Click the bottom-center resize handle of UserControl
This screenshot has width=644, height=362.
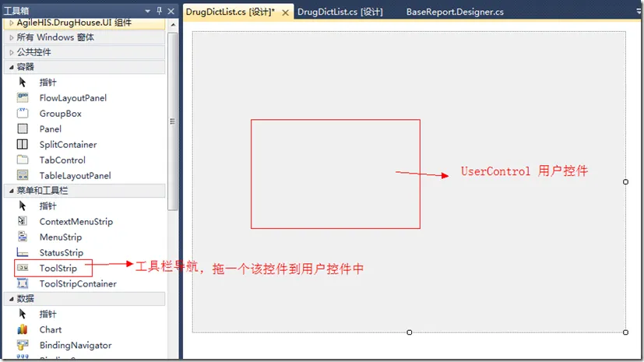point(410,332)
